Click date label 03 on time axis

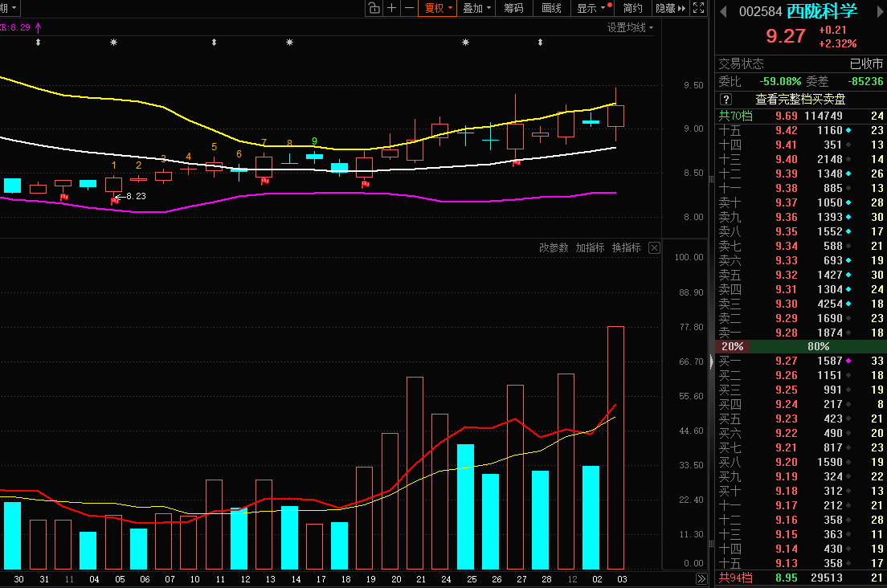[x=622, y=579]
